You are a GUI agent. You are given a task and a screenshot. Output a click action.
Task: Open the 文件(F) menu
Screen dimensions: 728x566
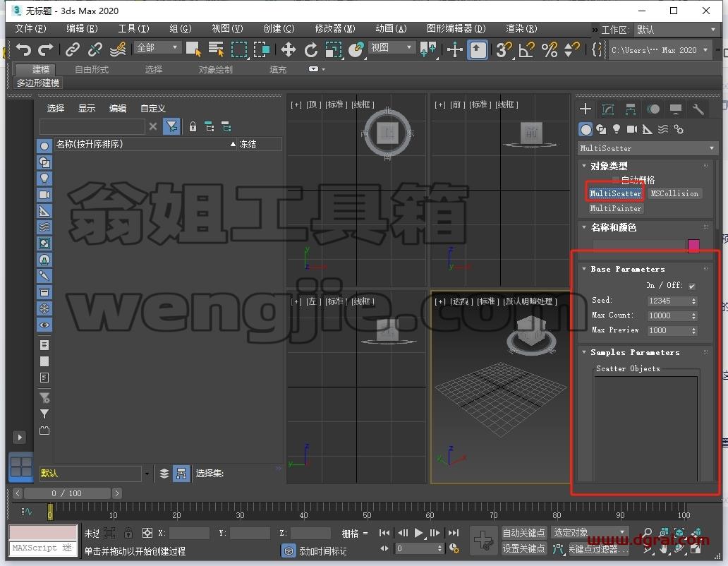point(30,29)
